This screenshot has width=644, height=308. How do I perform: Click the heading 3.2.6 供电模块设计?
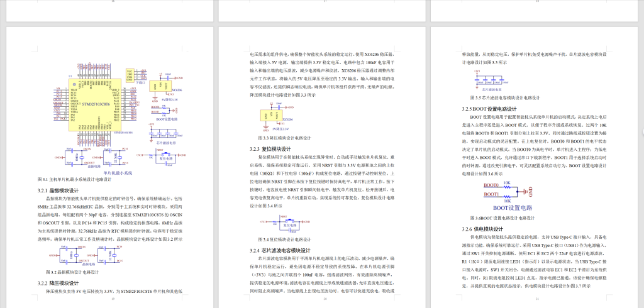pyautogui.click(x=482, y=229)
